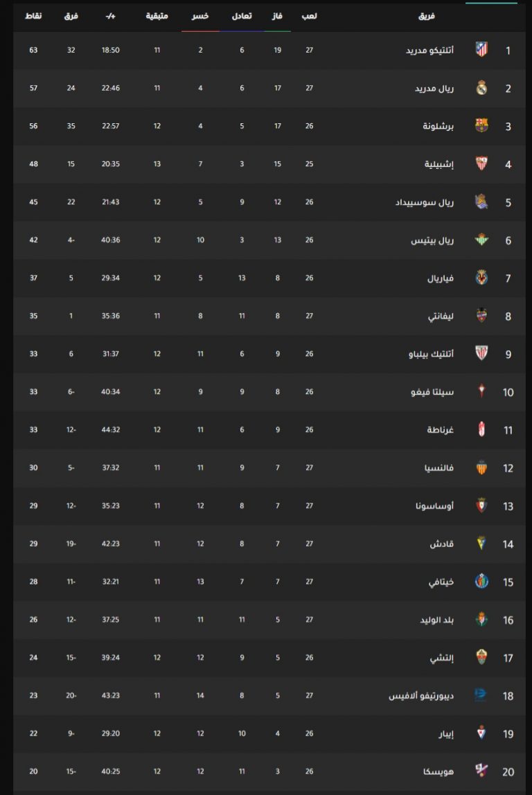This screenshot has width=532, height=795.
Task: Click the Villarreal crest icon
Action: pos(481,278)
